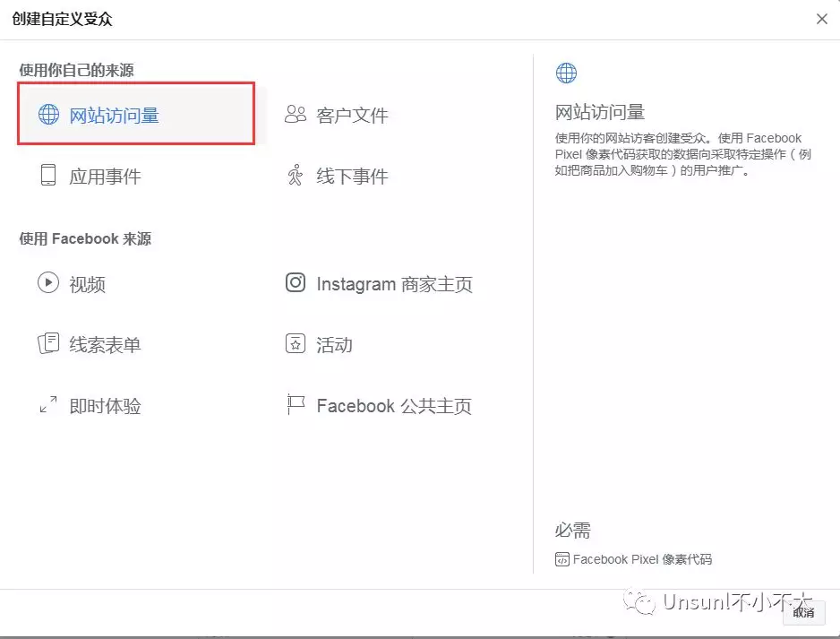The height and width of the screenshot is (639, 840).
Task: Select the 网站访问量 source label
Action: click(x=114, y=116)
